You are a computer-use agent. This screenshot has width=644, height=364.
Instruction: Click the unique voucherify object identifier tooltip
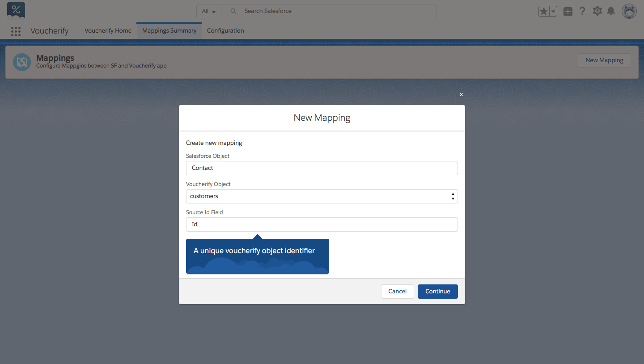[x=258, y=256]
